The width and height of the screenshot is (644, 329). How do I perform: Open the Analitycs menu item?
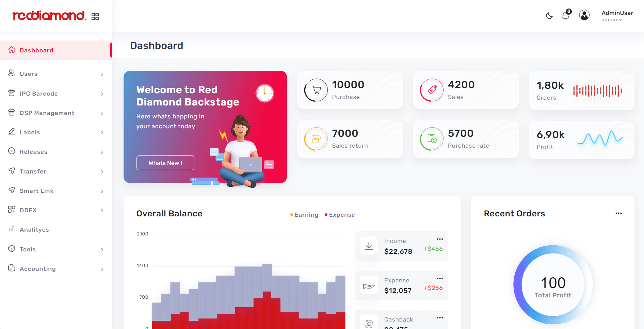click(x=56, y=230)
